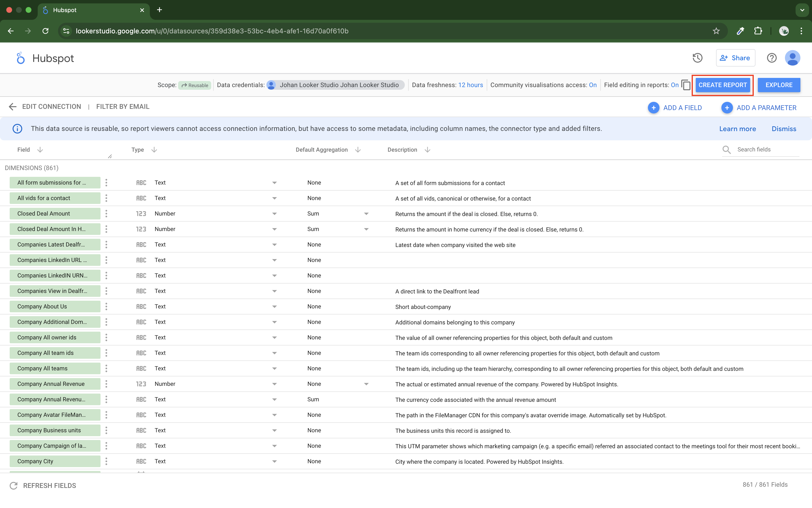The image size is (812, 508).
Task: Open Type dropdown for Closed Deal Amount
Action: point(275,214)
